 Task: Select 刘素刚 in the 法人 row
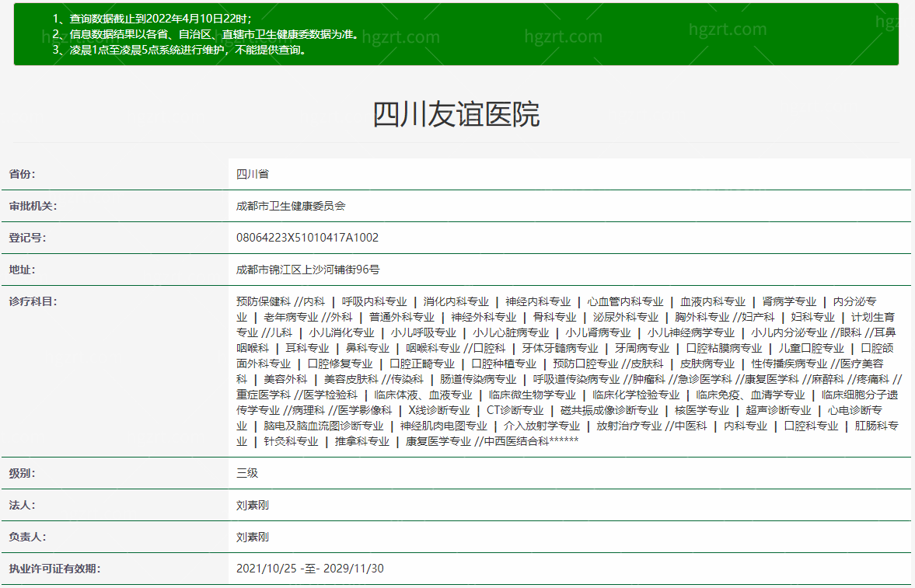(x=253, y=505)
